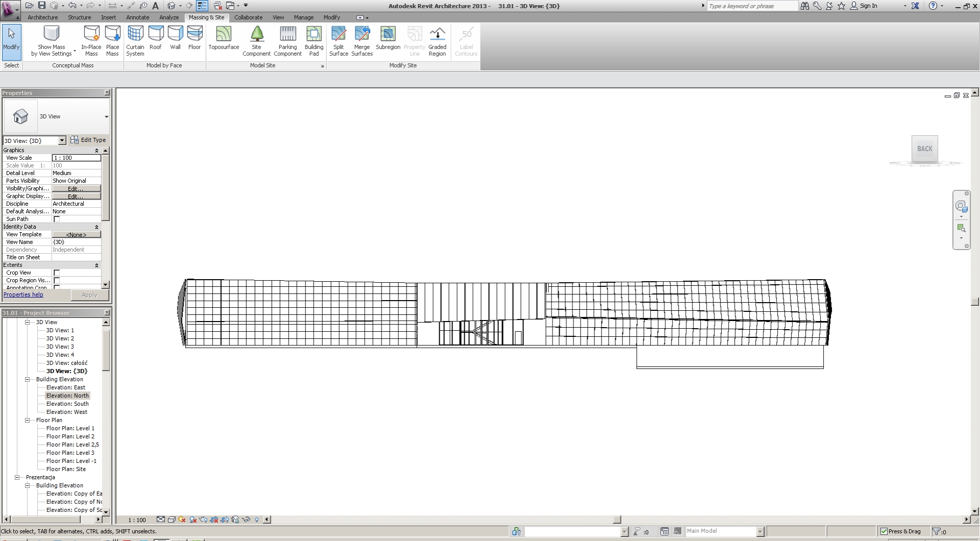This screenshot has height=541, width=980.
Task: Click Edit for Graphic Display Options
Action: click(x=76, y=196)
